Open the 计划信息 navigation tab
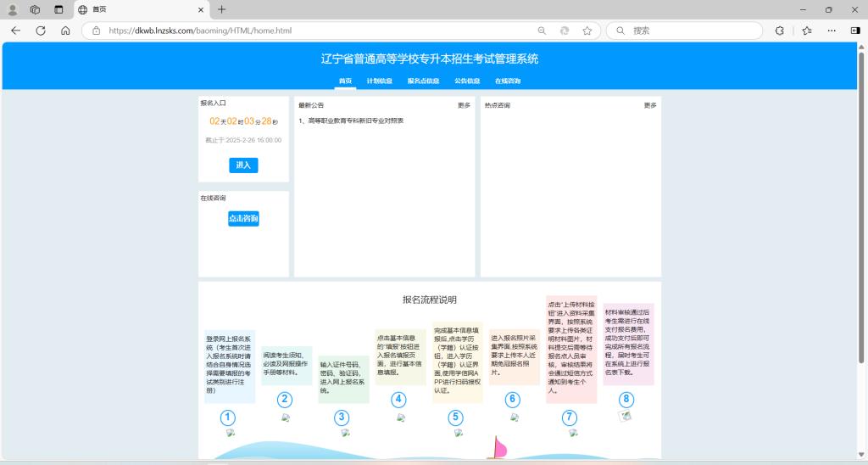Screen dimensions: 868x465 point(379,81)
